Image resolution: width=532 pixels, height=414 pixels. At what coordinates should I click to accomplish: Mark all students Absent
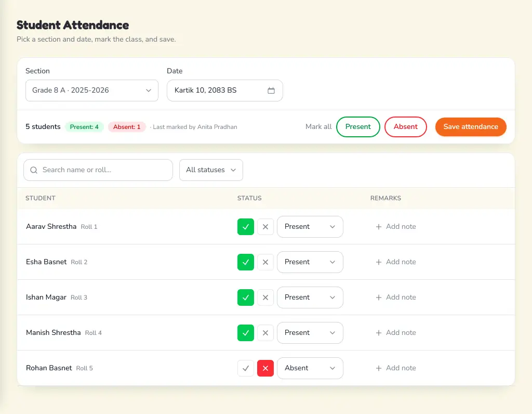[405, 127]
